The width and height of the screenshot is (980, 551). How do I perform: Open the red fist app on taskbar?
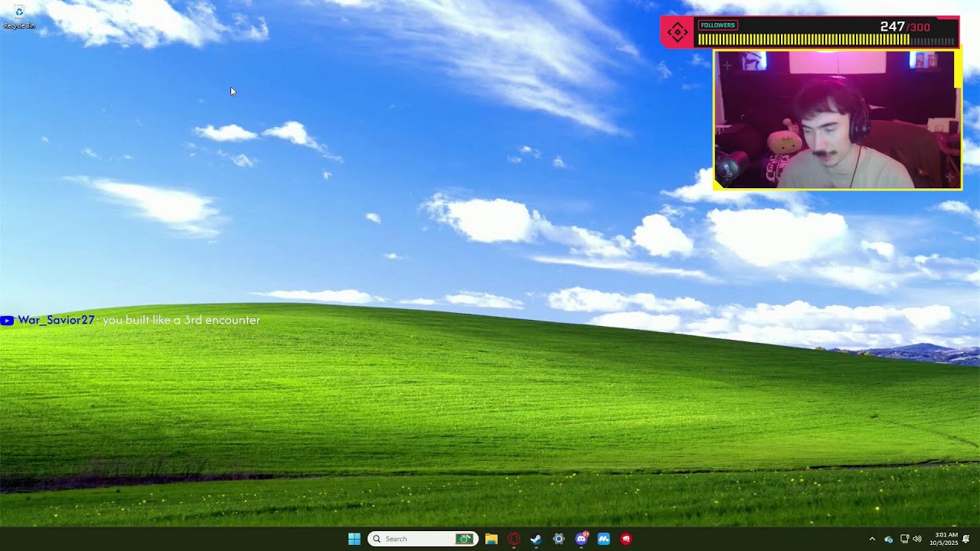pos(626,539)
